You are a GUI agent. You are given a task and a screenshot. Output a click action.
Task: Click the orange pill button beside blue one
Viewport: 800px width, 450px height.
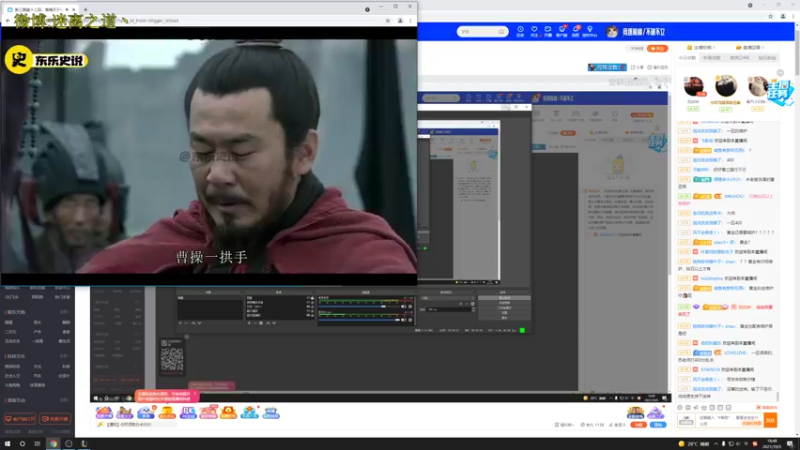tap(638, 424)
